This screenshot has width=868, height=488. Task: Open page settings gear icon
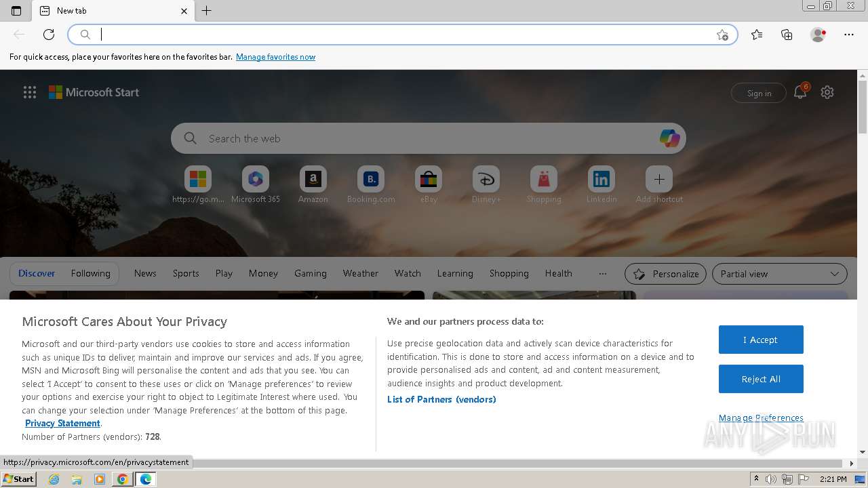click(x=827, y=93)
